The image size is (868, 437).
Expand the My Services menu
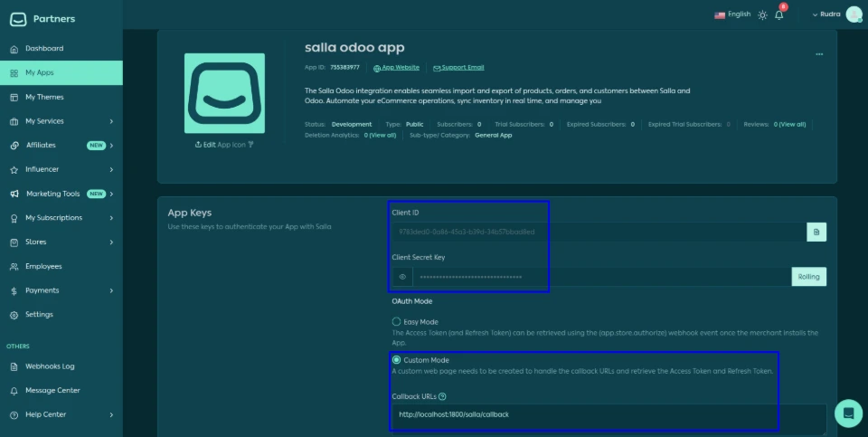[x=61, y=121]
